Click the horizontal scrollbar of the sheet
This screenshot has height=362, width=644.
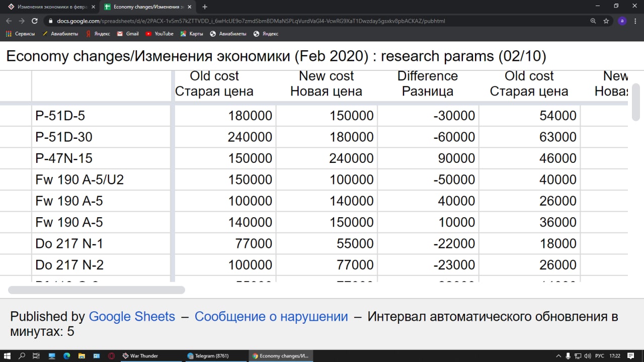click(x=97, y=290)
